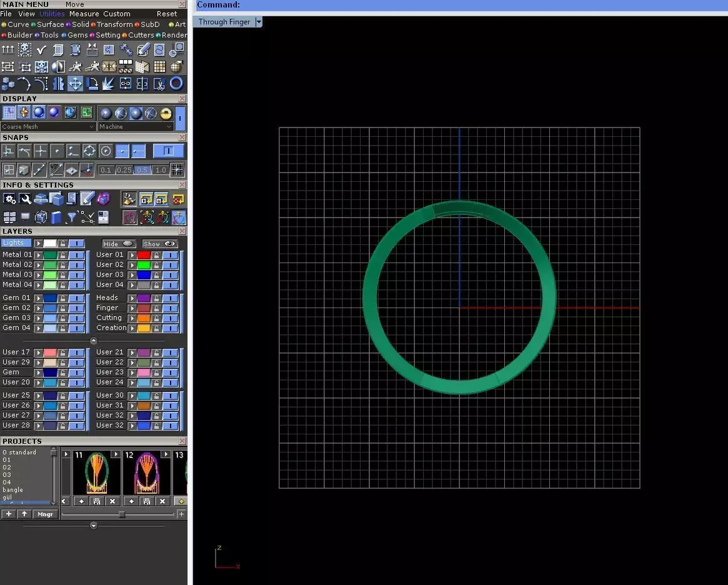
Task: Click the white checkmark utility icon
Action: [41, 49]
